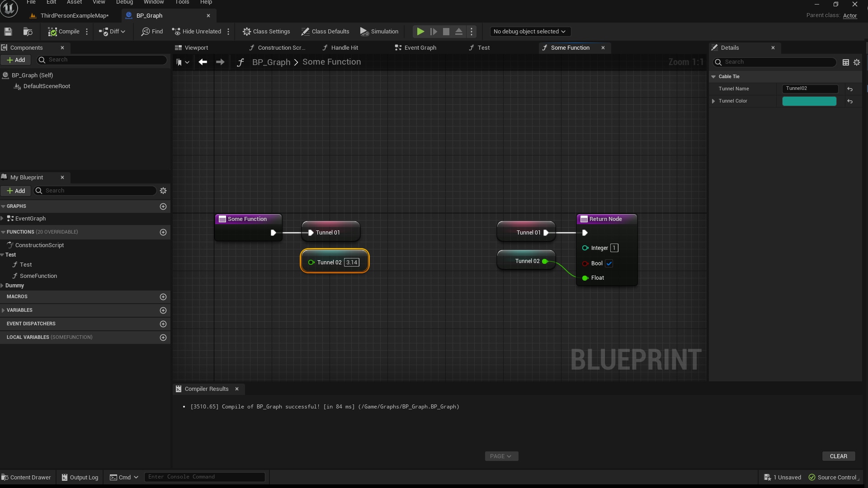The width and height of the screenshot is (868, 488).
Task: Open the Output Log
Action: click(80, 477)
